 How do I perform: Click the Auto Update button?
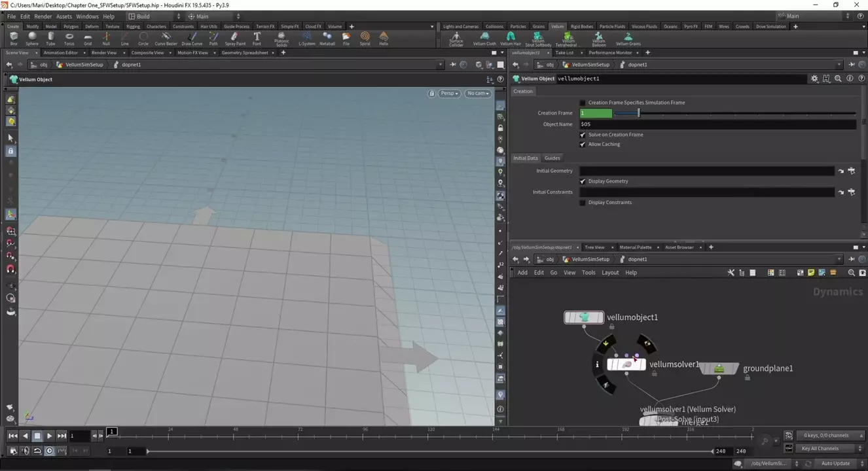pyautogui.click(x=835, y=463)
